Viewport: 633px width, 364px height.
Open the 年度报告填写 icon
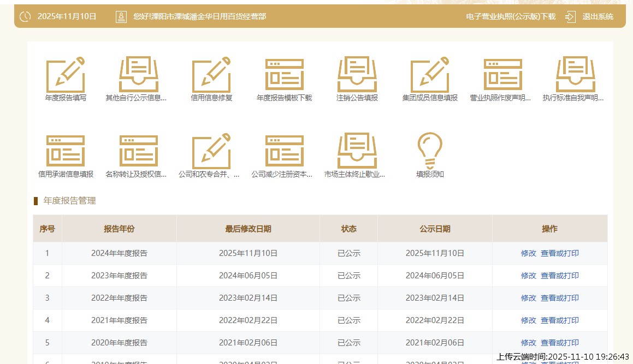[66, 75]
